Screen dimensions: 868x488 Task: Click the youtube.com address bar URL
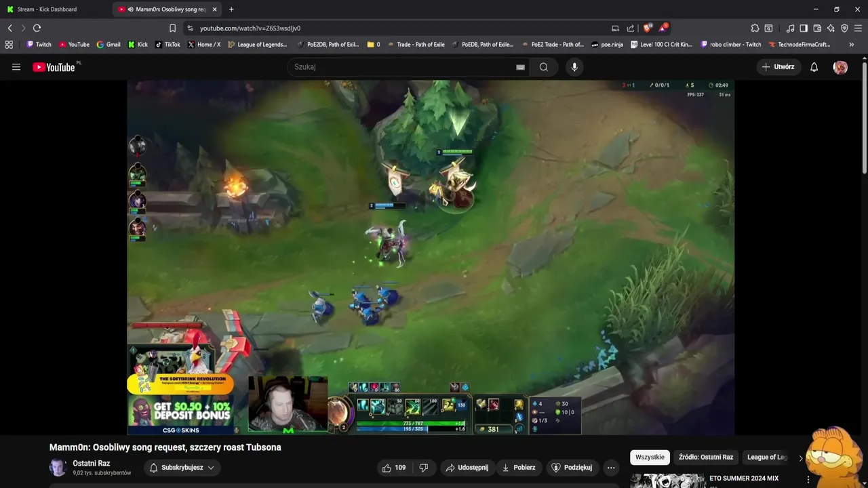[250, 28]
